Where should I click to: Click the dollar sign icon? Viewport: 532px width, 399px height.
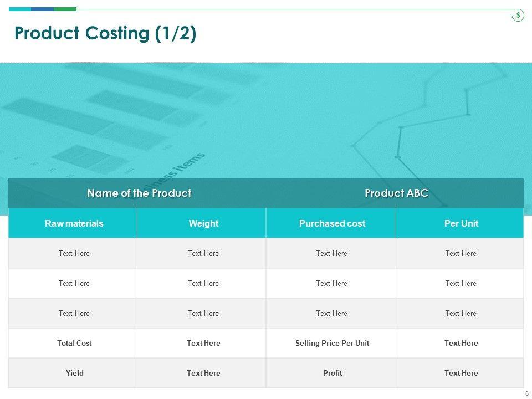pyautogui.click(x=518, y=16)
